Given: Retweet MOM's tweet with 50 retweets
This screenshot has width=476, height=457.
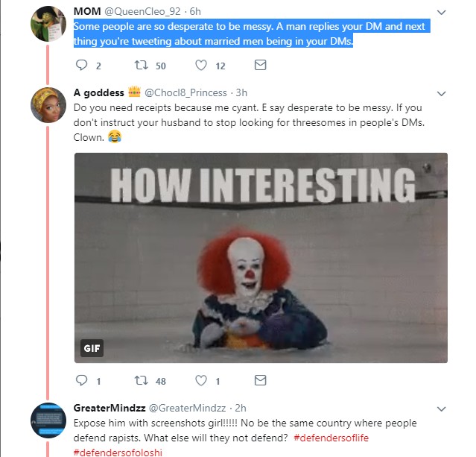Looking at the screenshot, I should point(140,66).
